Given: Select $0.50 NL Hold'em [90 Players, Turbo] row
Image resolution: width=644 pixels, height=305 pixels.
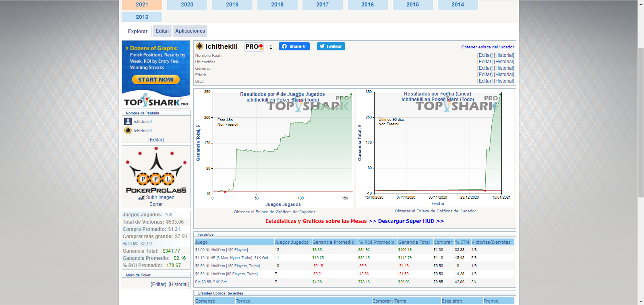Looking at the screenshot, I should tap(354, 274).
